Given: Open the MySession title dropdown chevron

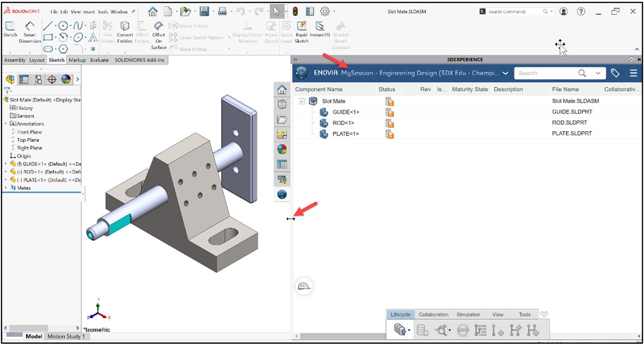Looking at the screenshot, I should 505,73.
